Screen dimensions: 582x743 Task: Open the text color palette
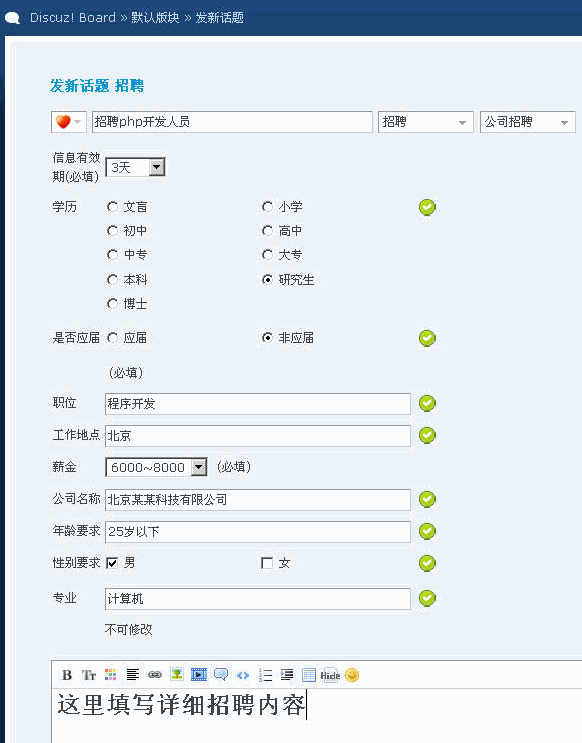point(110,674)
